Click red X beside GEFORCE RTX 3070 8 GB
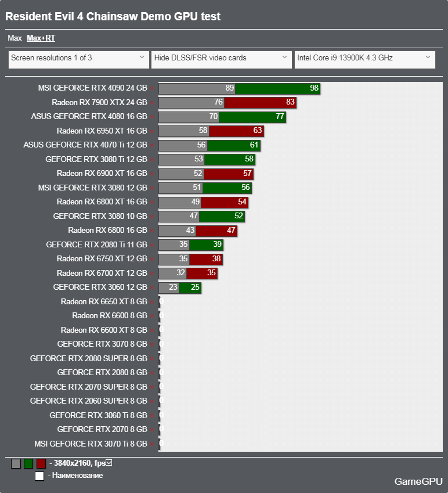The height and width of the screenshot is (493, 448). point(151,344)
